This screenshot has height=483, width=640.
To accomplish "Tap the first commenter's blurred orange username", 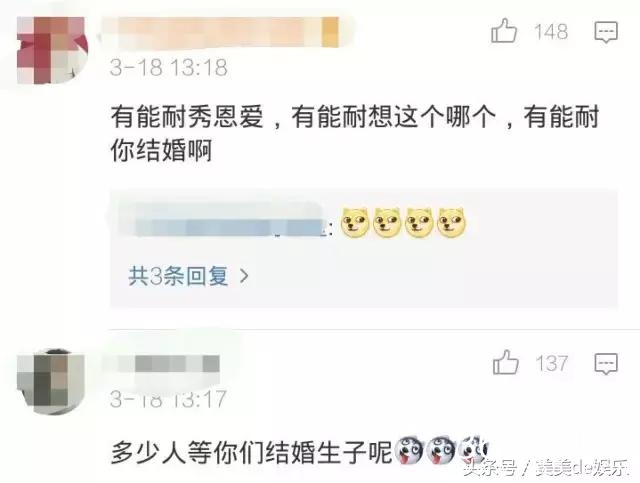I will [224, 32].
